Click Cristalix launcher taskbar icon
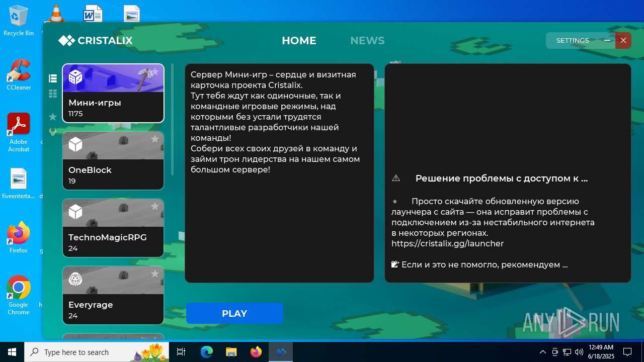This screenshot has height=362, width=644. pyautogui.click(x=280, y=352)
